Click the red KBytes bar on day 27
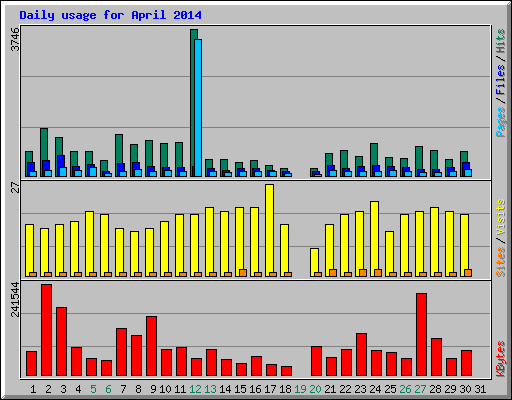Viewport: 512px width, 400px height. coord(421,335)
